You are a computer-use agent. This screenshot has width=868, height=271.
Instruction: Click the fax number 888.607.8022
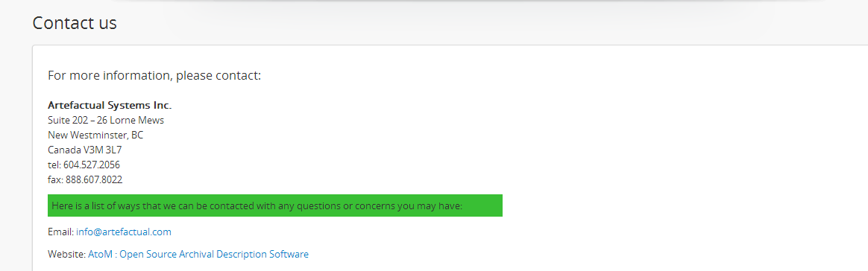click(94, 179)
